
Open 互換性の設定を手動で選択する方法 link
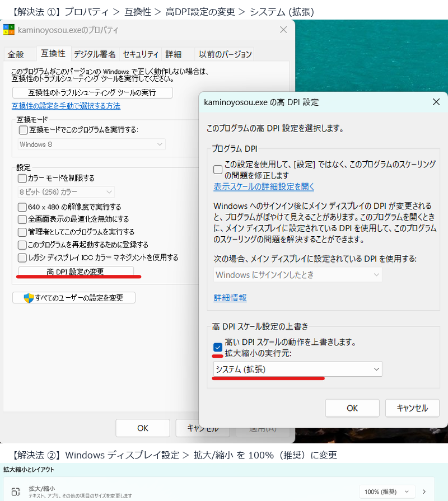pos(66,106)
